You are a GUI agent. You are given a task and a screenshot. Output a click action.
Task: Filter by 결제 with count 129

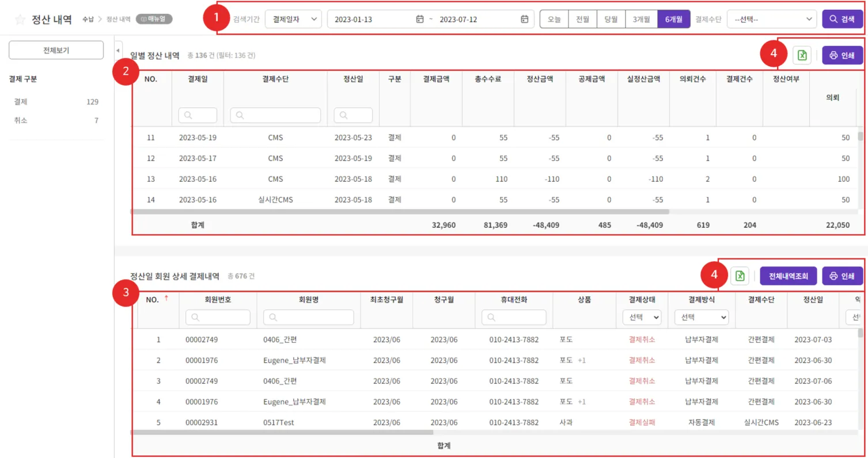tap(56, 102)
